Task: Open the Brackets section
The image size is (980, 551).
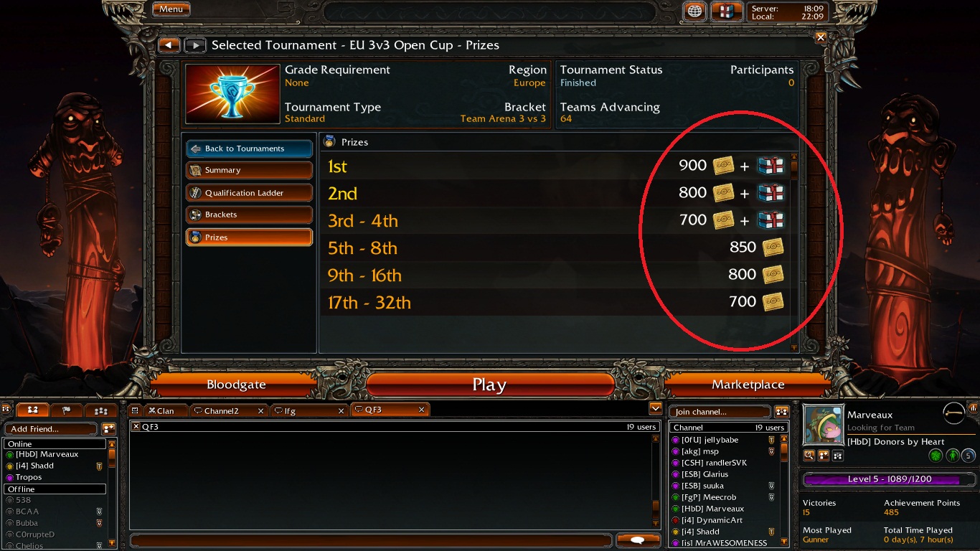Action: pyautogui.click(x=249, y=215)
